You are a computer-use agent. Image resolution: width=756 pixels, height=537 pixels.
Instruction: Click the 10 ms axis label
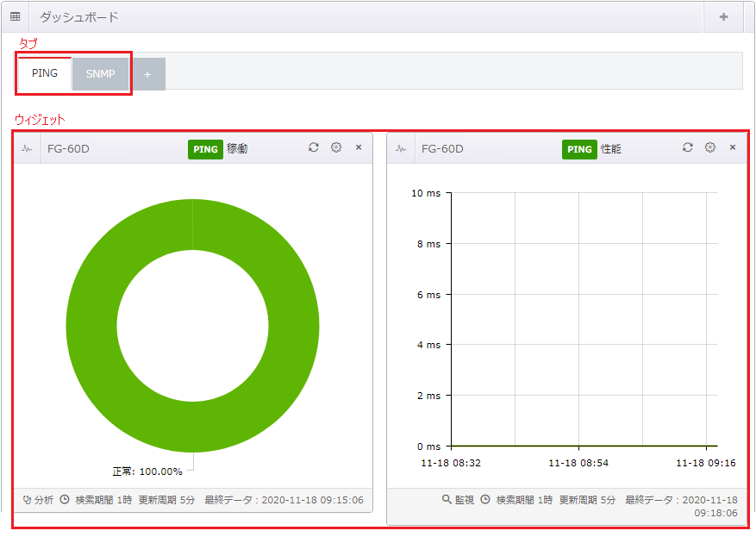426,193
